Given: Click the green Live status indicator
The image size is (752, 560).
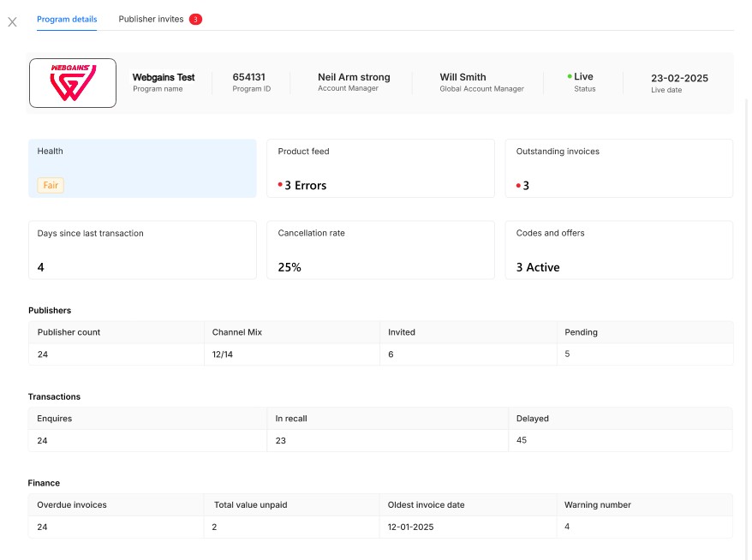Looking at the screenshot, I should (570, 77).
